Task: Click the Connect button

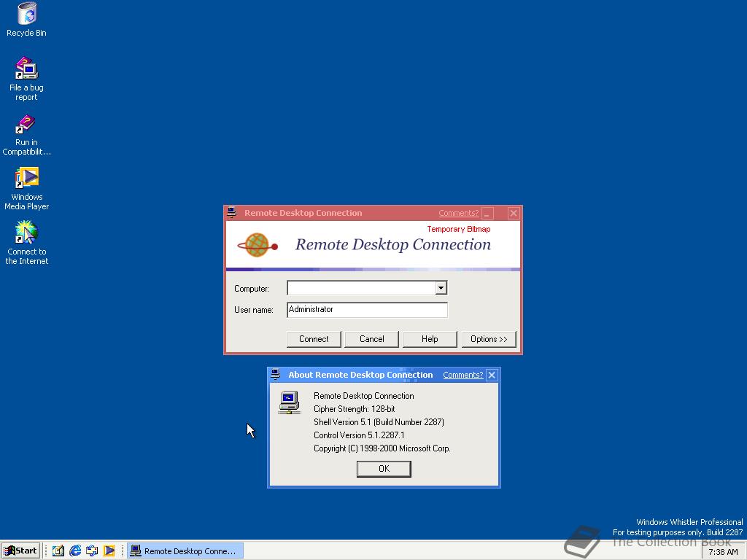Action: tap(314, 339)
